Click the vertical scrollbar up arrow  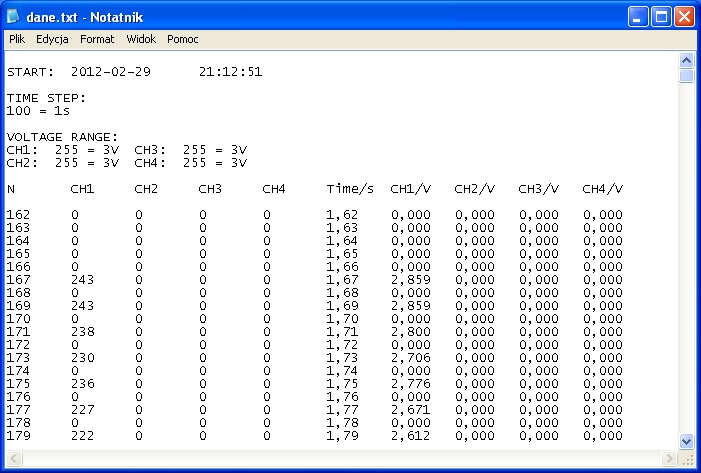(686, 60)
